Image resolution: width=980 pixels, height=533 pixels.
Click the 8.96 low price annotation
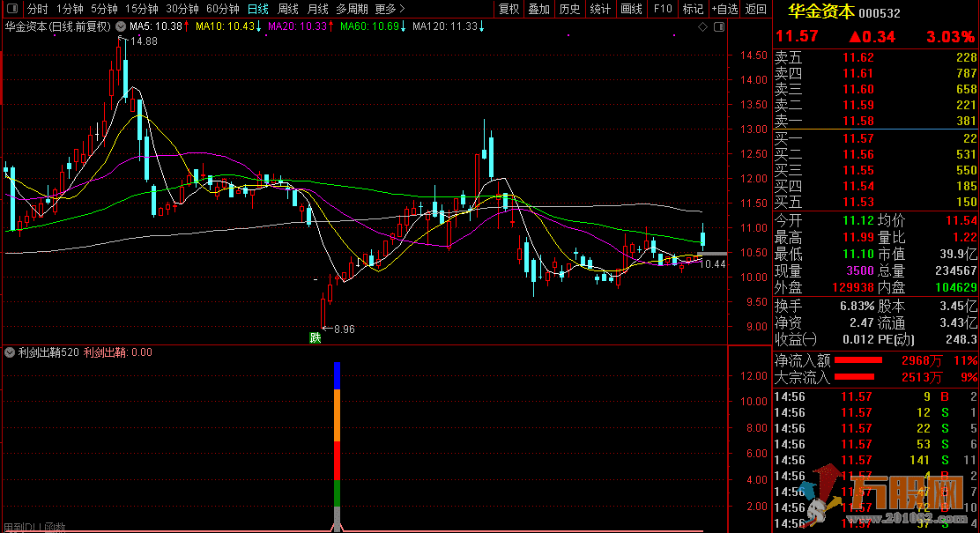[344, 329]
